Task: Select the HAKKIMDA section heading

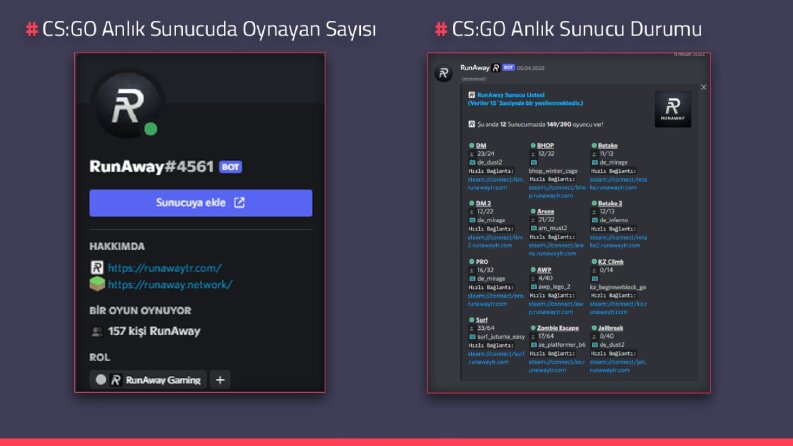Action: [117, 246]
